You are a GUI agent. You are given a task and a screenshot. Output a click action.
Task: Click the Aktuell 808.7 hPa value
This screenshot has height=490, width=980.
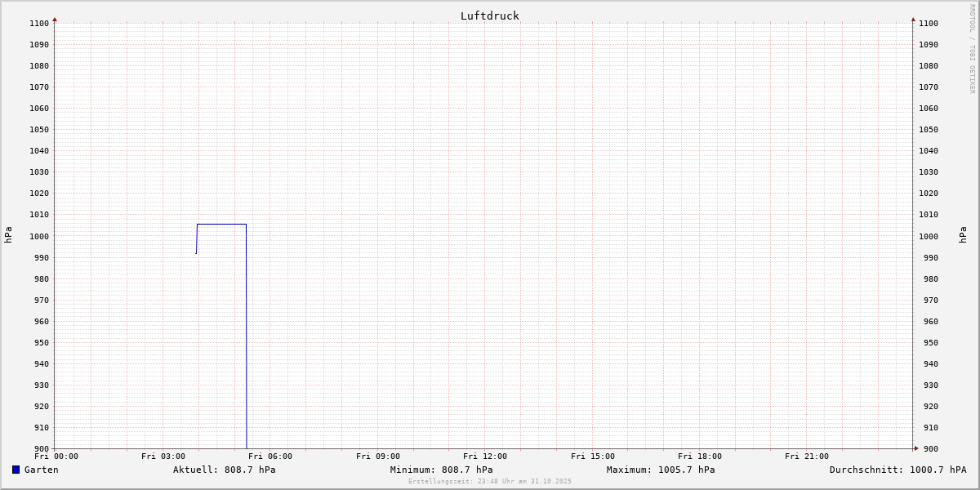[224, 470]
